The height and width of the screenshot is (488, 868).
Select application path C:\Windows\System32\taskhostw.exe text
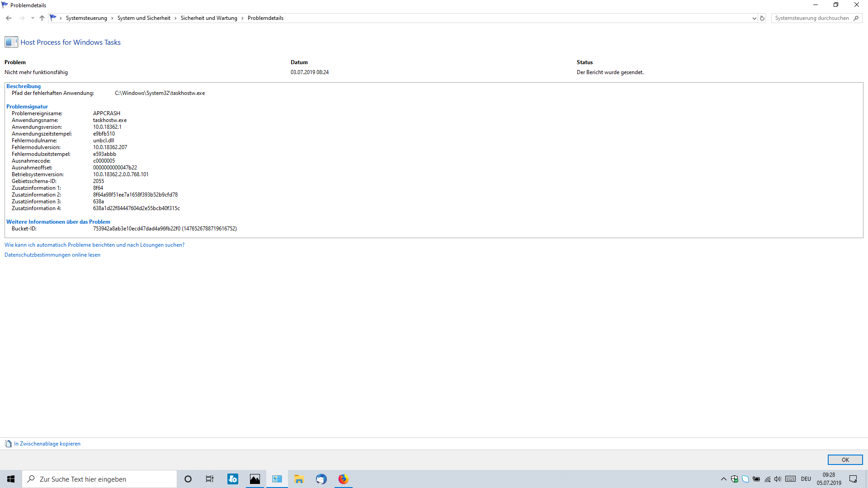click(x=160, y=93)
